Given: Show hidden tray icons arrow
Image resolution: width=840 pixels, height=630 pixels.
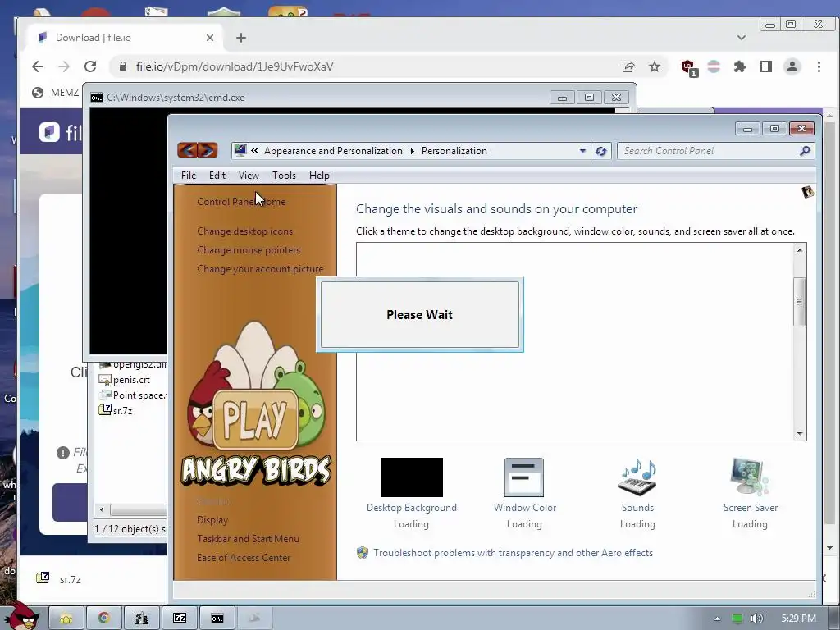Looking at the screenshot, I should coord(717,619).
